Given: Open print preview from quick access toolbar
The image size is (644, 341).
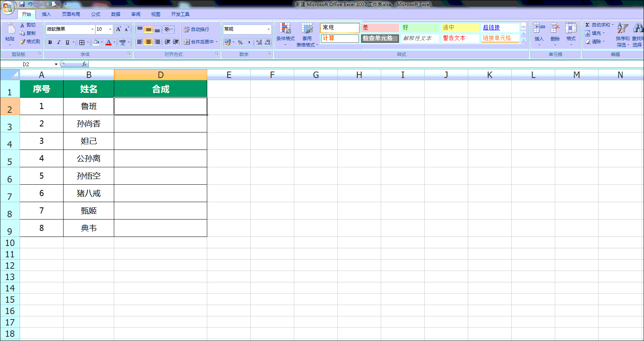Looking at the screenshot, I should (x=54, y=4).
